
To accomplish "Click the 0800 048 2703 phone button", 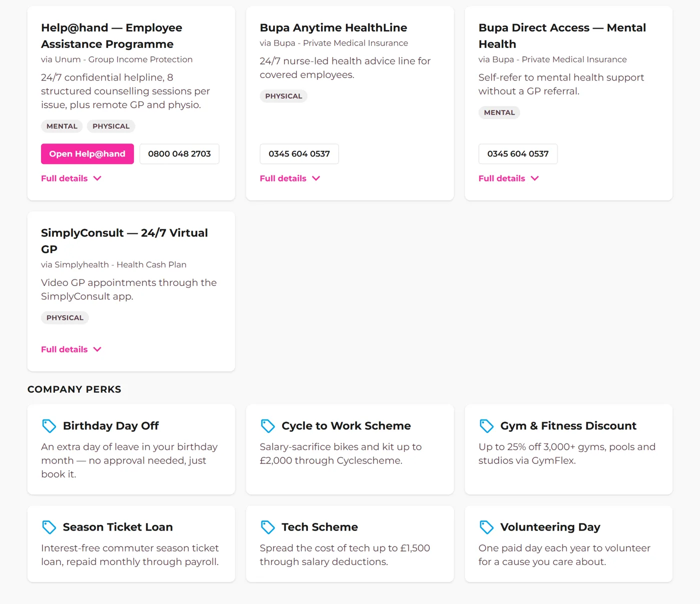I will pos(179,154).
